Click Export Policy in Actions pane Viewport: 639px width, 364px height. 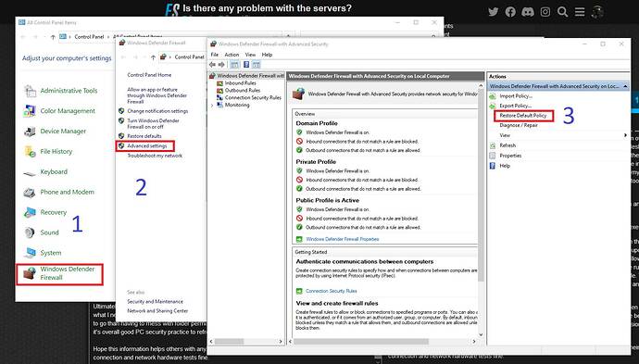coord(515,106)
